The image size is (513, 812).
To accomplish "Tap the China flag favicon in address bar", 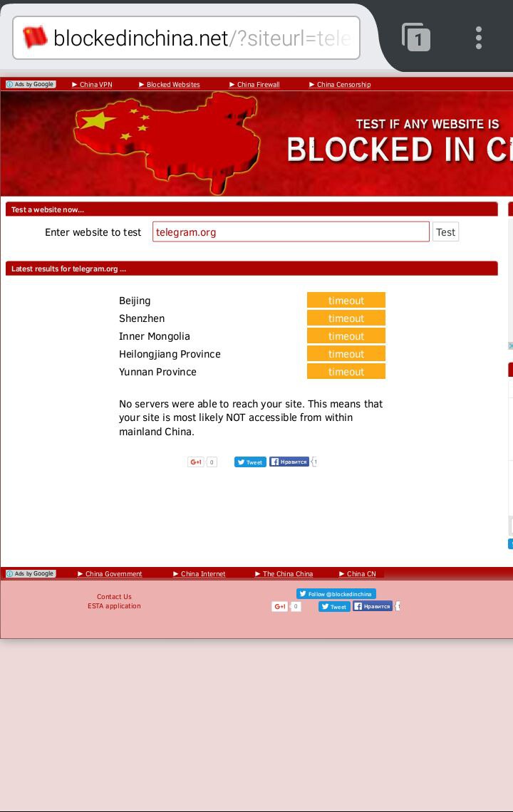I will coord(35,38).
